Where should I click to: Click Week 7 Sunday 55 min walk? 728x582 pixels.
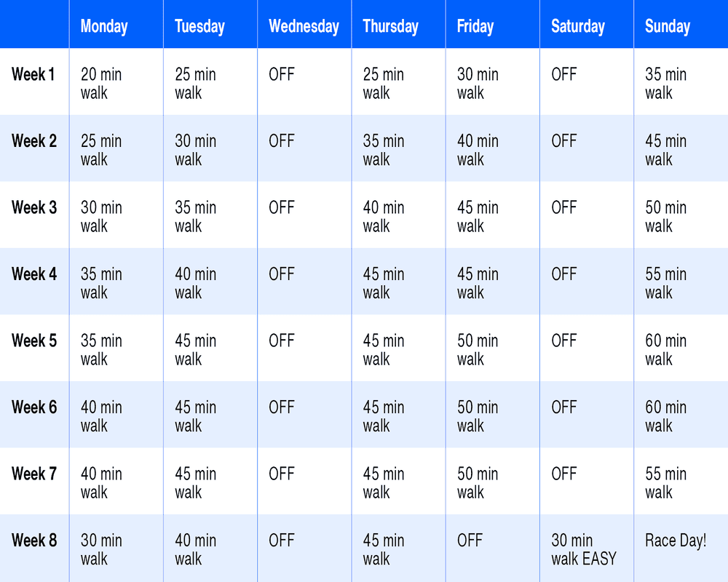pos(666,483)
